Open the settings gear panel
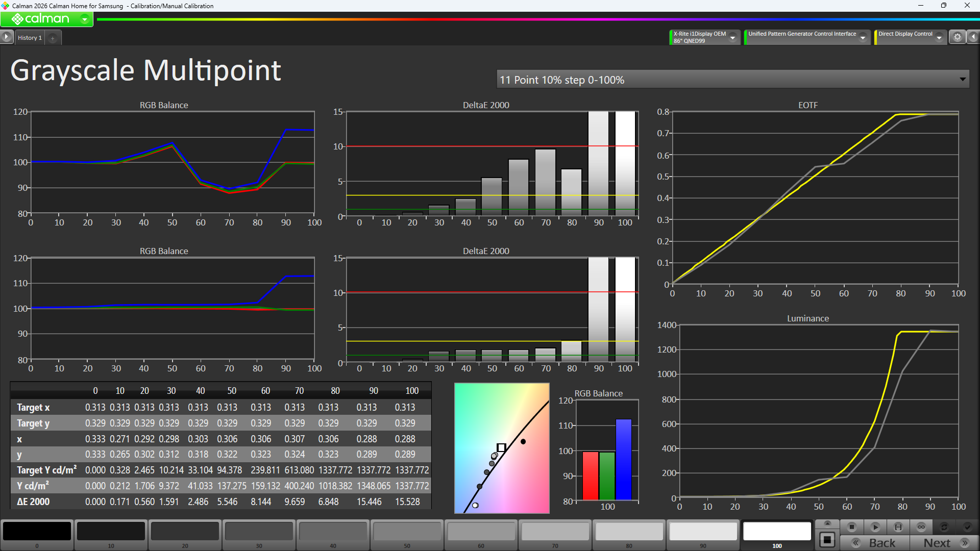The image size is (980, 551). (x=958, y=37)
